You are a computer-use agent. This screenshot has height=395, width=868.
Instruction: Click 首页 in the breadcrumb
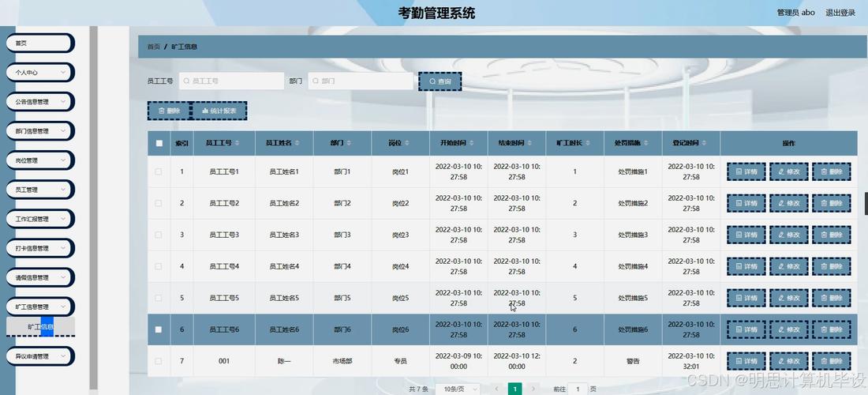[153, 47]
